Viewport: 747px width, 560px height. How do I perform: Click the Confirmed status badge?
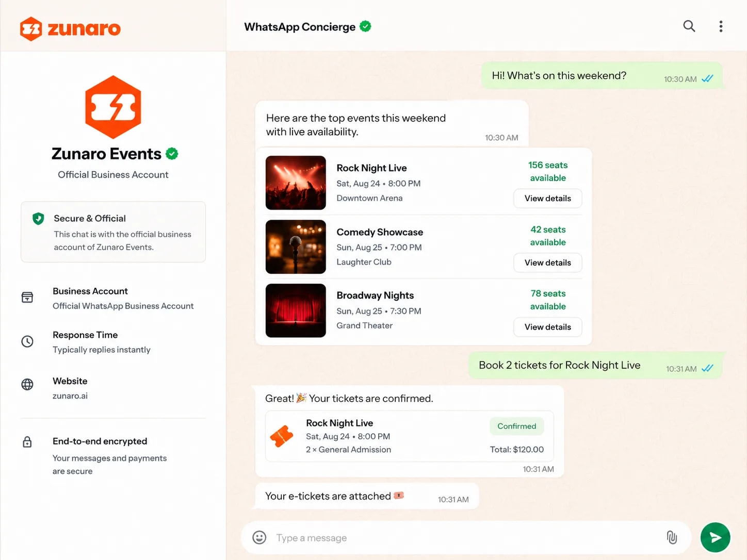pos(517,426)
